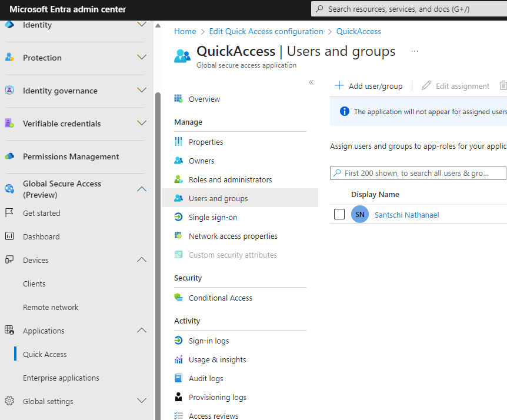Image resolution: width=507 pixels, height=420 pixels.
Task: Select the Conditional Access icon under Security
Action: tap(179, 298)
